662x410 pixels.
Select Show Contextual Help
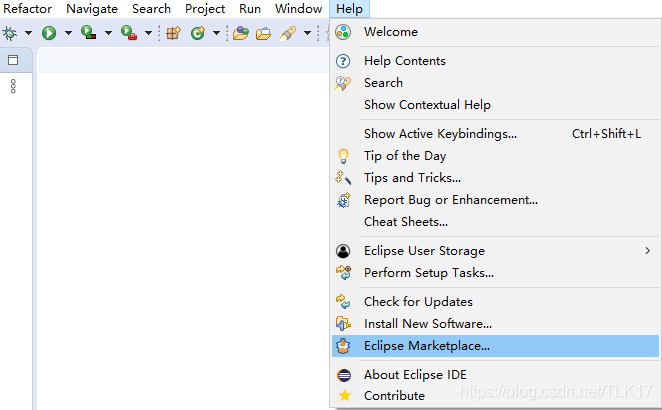(x=495, y=105)
